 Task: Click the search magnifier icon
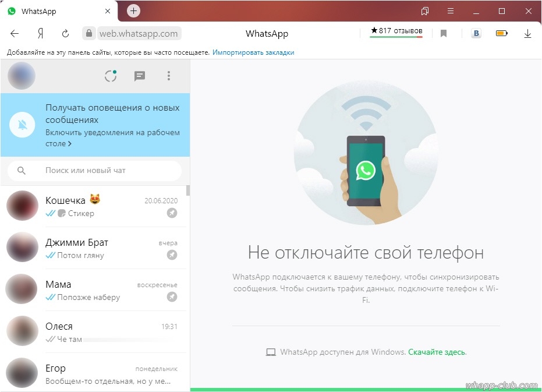22,171
